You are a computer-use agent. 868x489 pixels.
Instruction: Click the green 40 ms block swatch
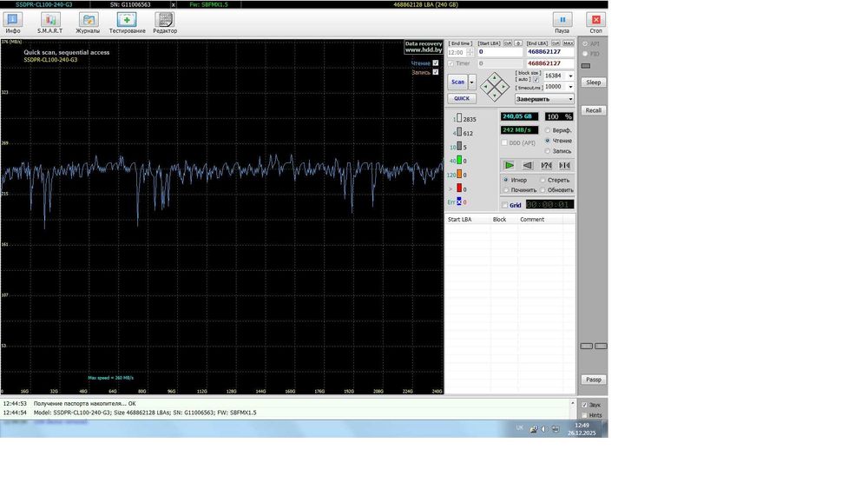click(x=459, y=161)
